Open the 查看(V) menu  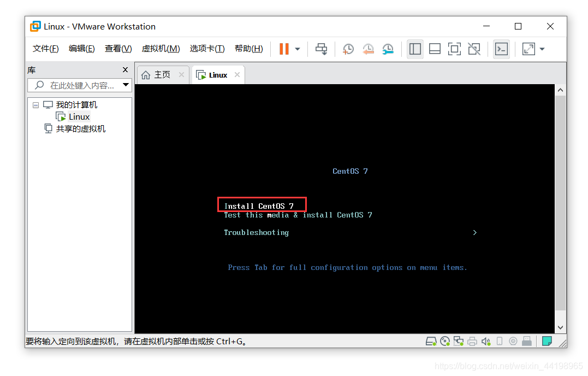click(118, 49)
